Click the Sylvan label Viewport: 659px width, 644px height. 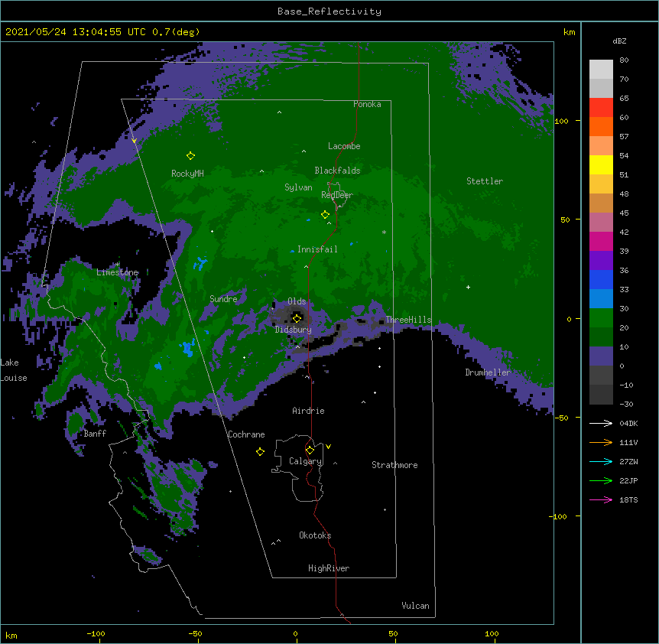tap(298, 187)
